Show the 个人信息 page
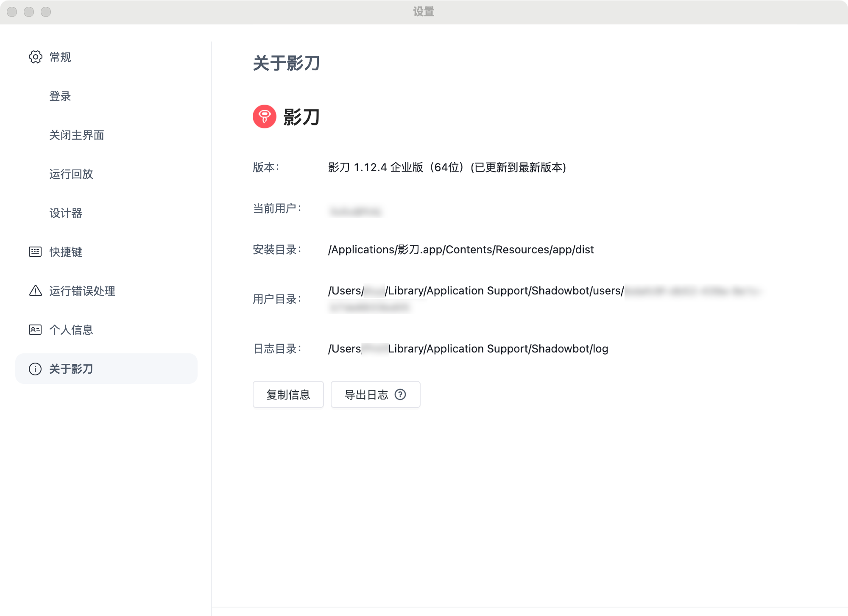848x616 pixels. pyautogui.click(x=71, y=330)
